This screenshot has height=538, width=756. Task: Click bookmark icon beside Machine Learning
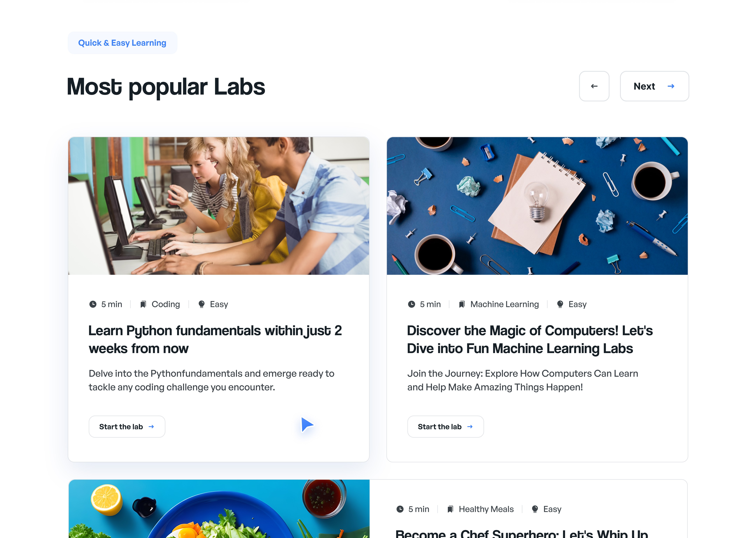coord(462,304)
